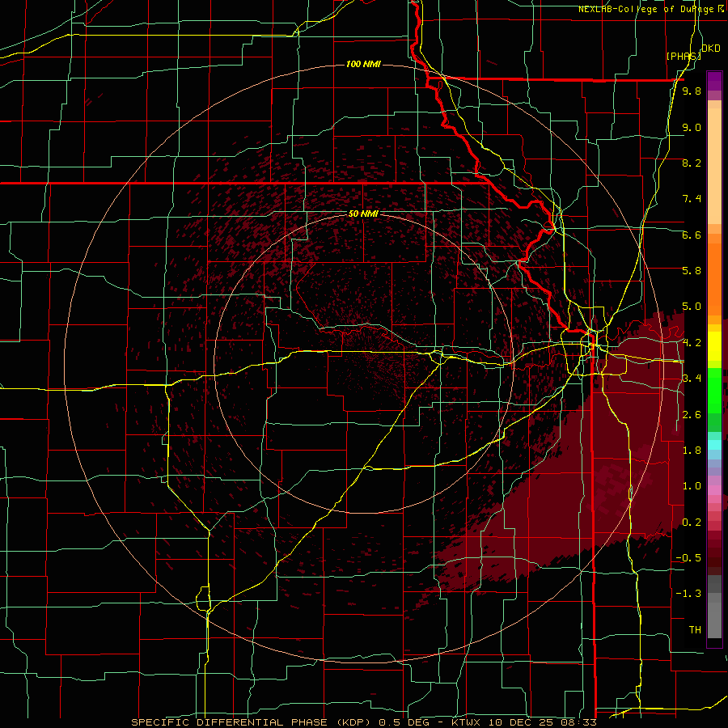Select the 50 NMI range ring label

363,214
